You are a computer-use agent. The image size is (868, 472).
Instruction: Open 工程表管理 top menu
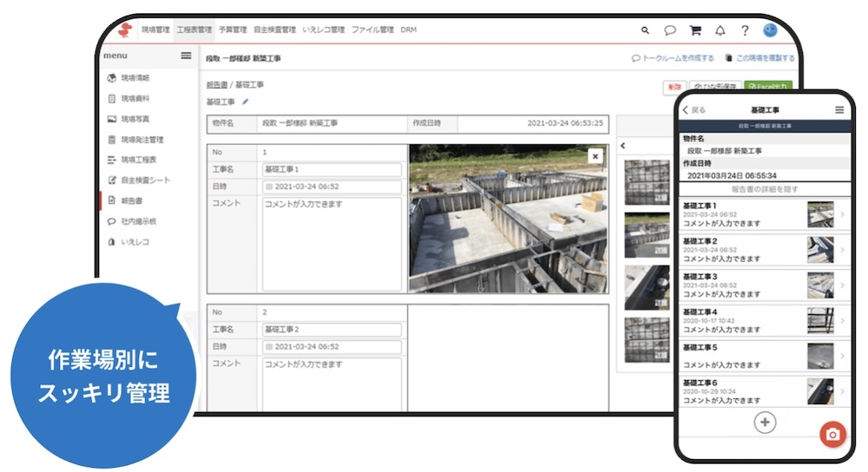pyautogui.click(x=194, y=29)
